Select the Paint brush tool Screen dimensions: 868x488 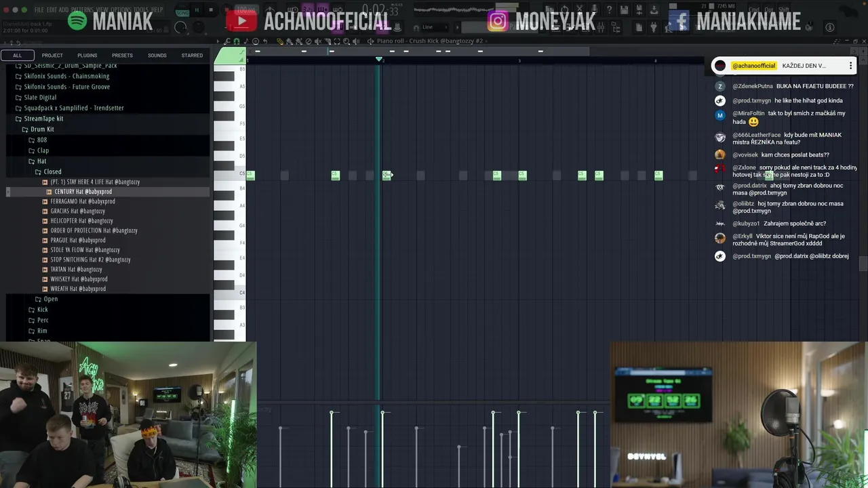coord(289,41)
